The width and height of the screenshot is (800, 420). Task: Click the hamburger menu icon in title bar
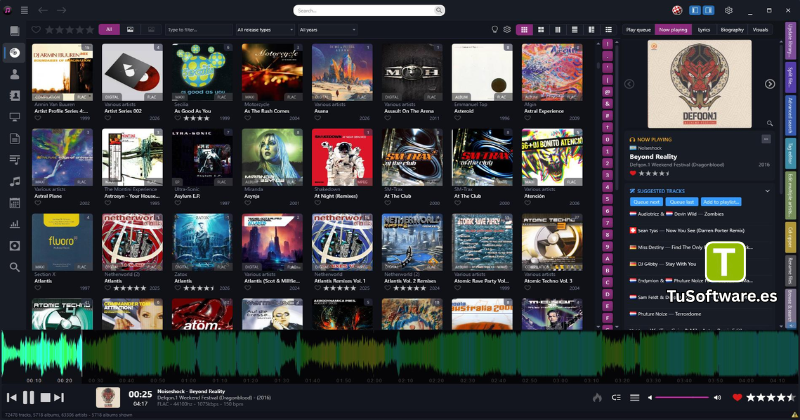click(24, 10)
